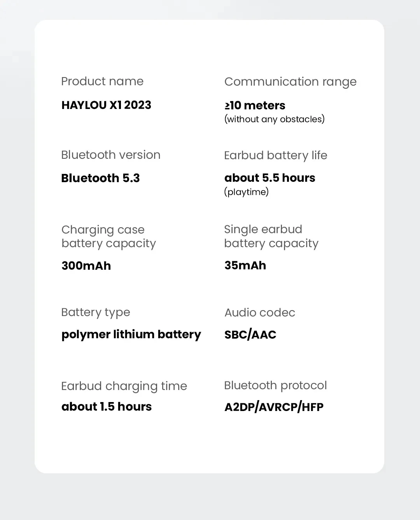Select the 35mAh value

245,265
